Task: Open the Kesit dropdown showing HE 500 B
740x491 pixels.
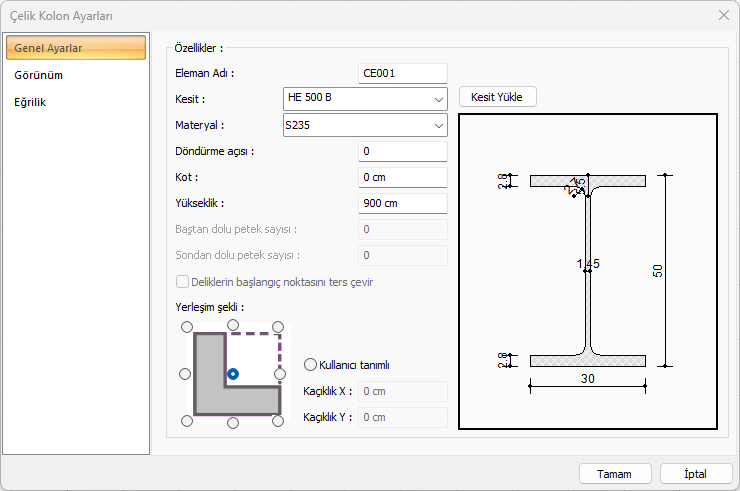Action: [x=365, y=98]
